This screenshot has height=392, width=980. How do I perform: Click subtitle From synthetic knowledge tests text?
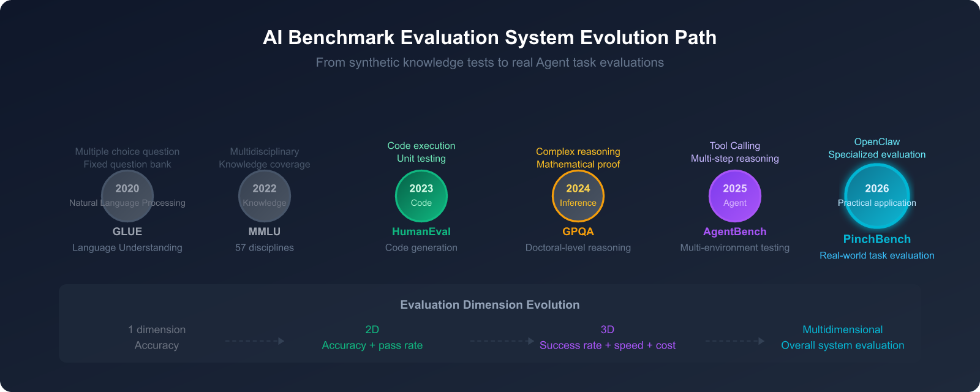(490, 62)
